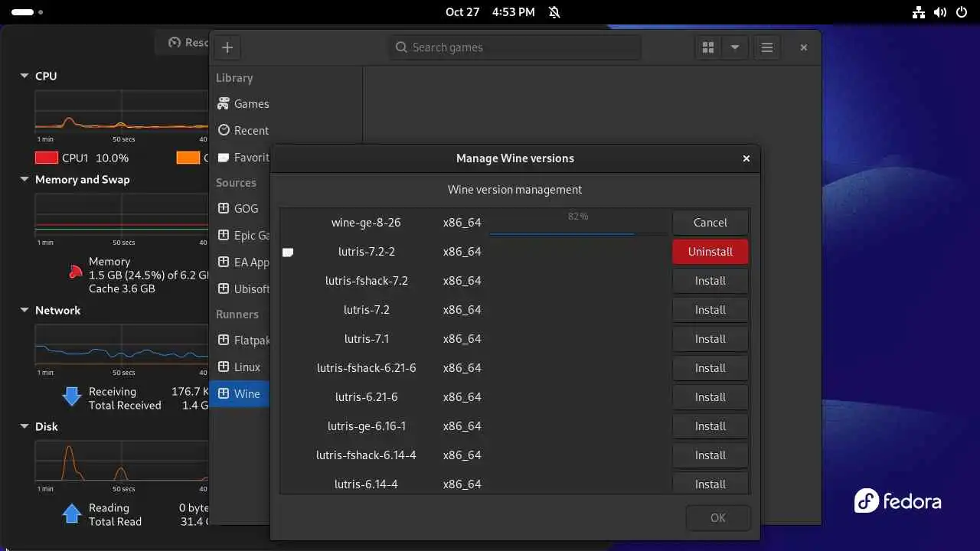This screenshot has width=980, height=551.
Task: Install lutris-6.21-6 version
Action: click(710, 397)
